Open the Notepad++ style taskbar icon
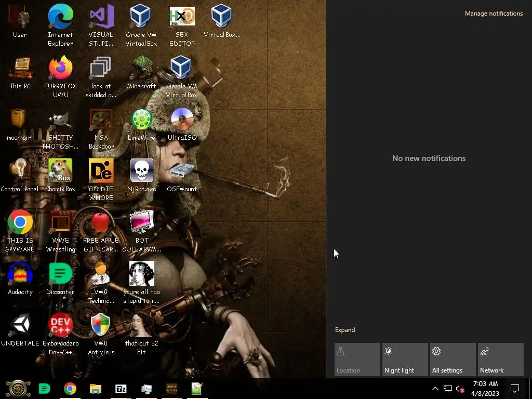Screen dimensions: 532x399 click(x=197, y=389)
